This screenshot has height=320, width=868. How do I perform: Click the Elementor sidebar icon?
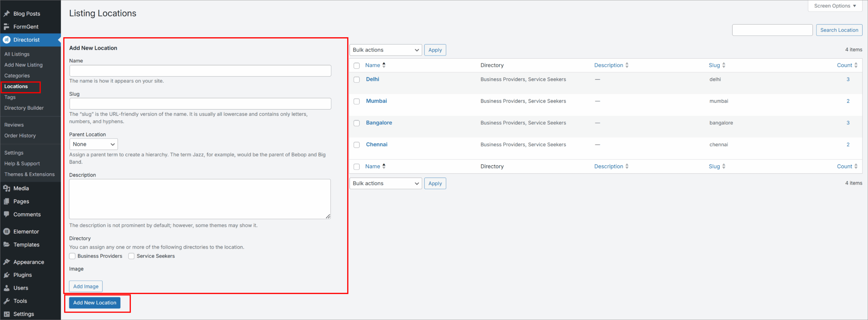(x=6, y=232)
